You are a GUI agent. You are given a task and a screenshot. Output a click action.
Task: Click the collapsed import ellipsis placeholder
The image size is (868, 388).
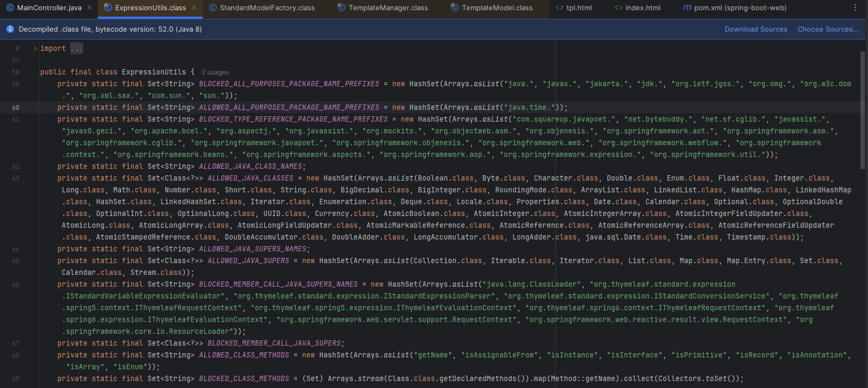[77, 49]
